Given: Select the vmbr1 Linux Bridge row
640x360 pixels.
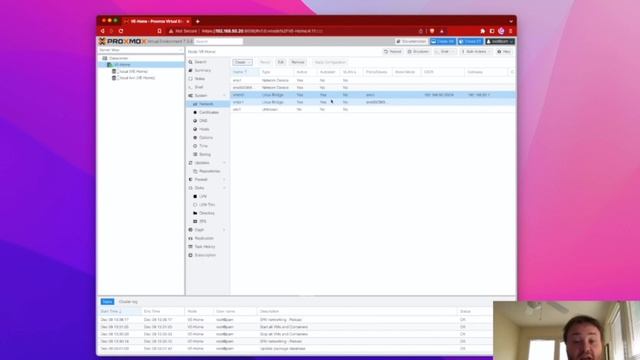Looking at the screenshot, I should (x=373, y=102).
